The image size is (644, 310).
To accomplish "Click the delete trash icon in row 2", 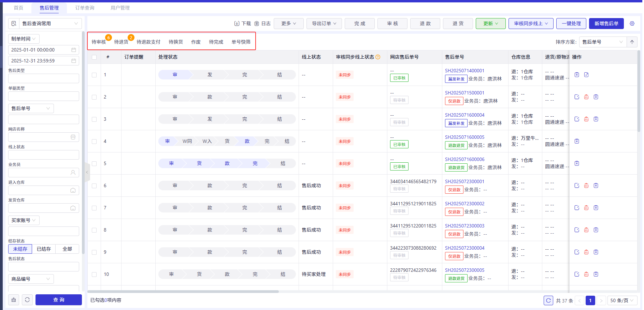I will pos(586,97).
